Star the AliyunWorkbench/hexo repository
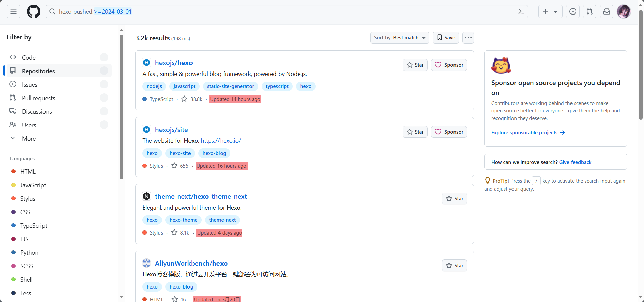 click(x=454, y=266)
